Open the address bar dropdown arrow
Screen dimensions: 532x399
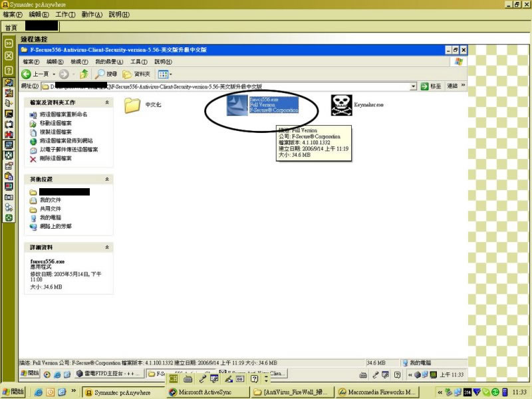(x=413, y=86)
